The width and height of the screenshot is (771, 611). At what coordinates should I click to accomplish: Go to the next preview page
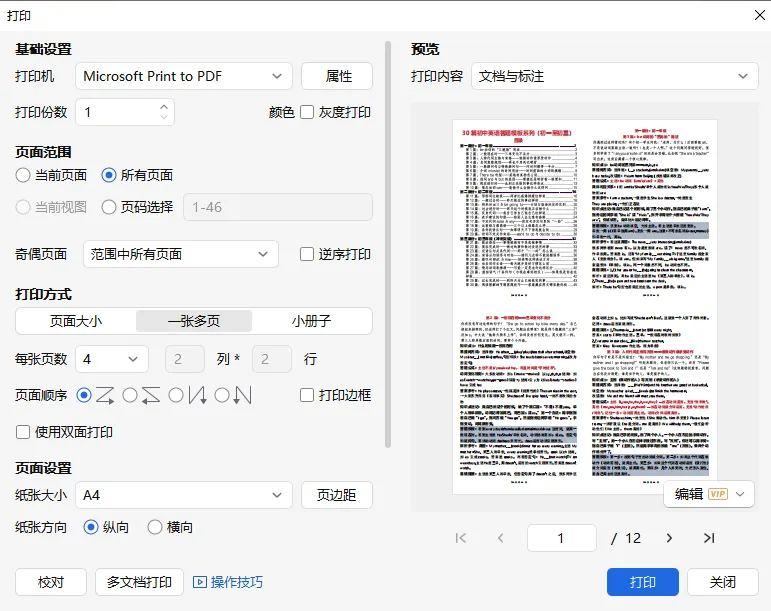tap(669, 538)
